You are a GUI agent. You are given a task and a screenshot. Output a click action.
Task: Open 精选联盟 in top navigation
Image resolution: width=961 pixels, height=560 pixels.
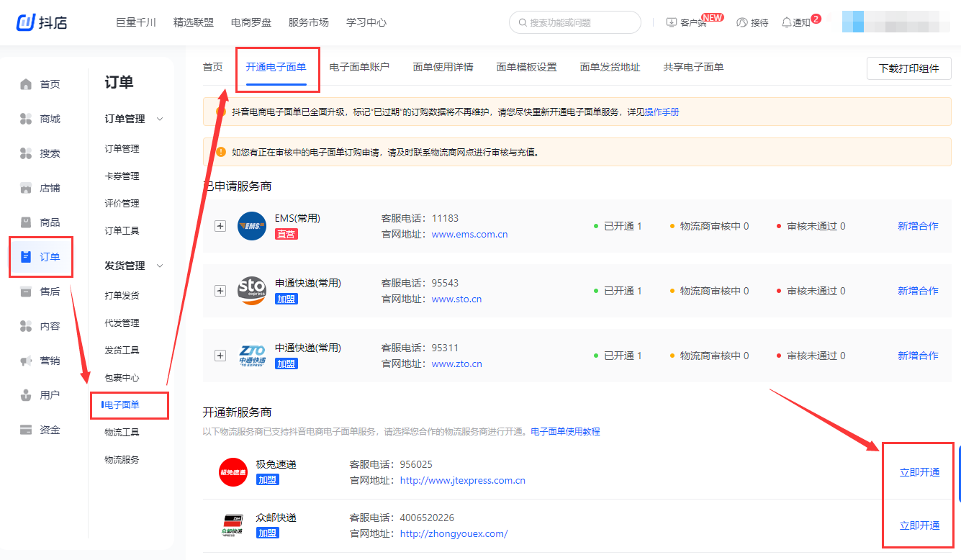click(x=194, y=22)
